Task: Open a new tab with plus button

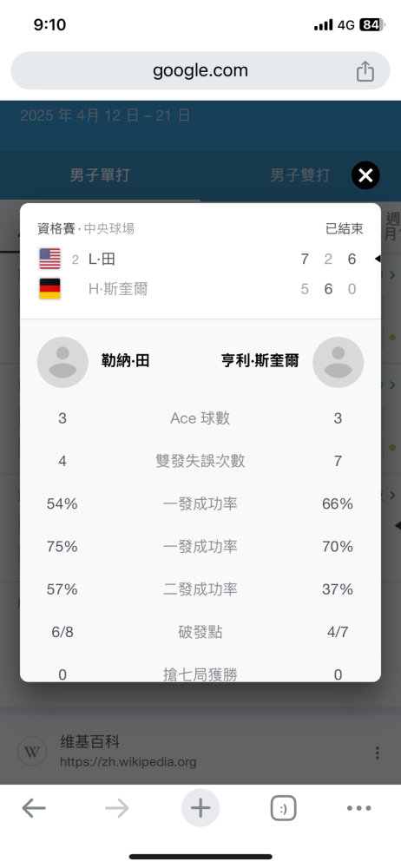Action: [200, 808]
